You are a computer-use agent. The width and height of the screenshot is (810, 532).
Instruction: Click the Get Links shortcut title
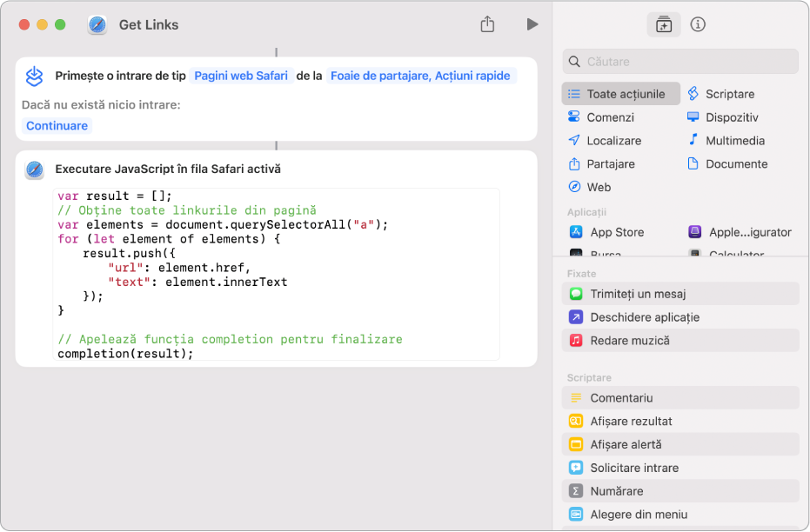[x=149, y=24]
